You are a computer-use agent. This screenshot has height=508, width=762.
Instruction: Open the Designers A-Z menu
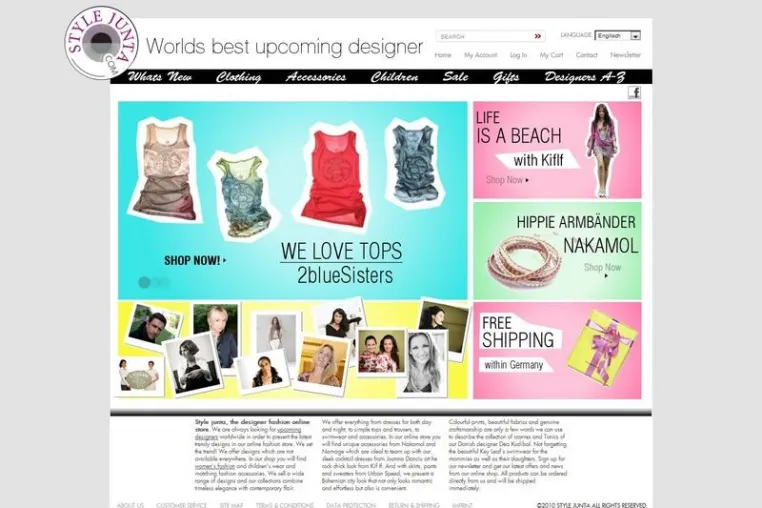point(585,77)
